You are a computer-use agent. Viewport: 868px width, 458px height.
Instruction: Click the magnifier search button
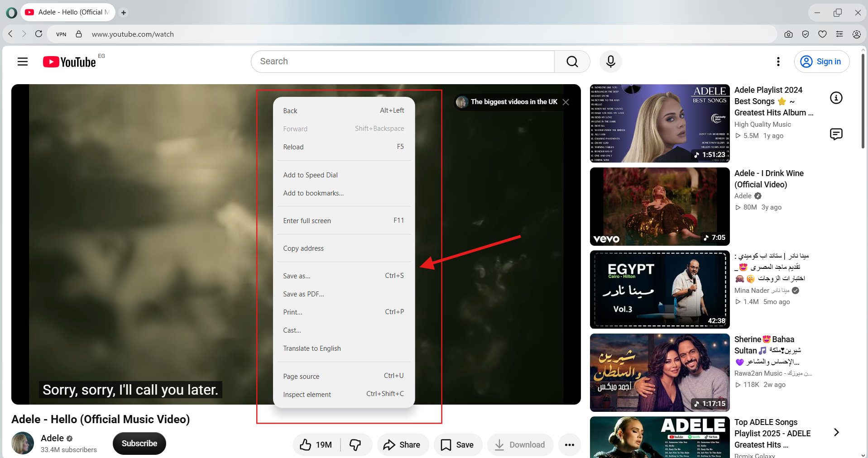pyautogui.click(x=572, y=62)
